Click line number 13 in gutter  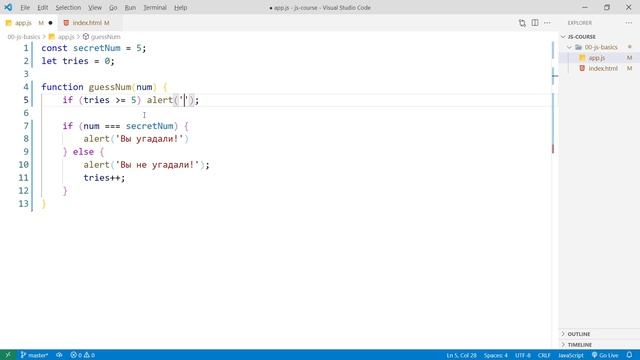[x=24, y=203]
